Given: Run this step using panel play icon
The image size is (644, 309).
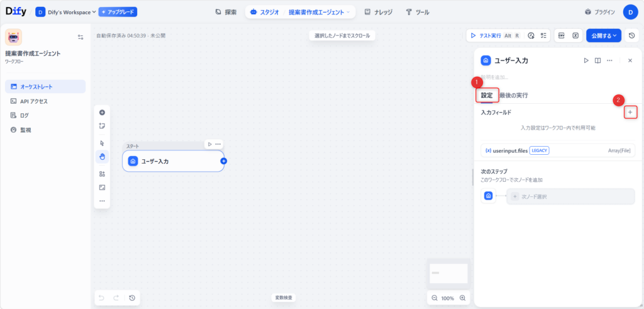Looking at the screenshot, I should [x=586, y=60].
